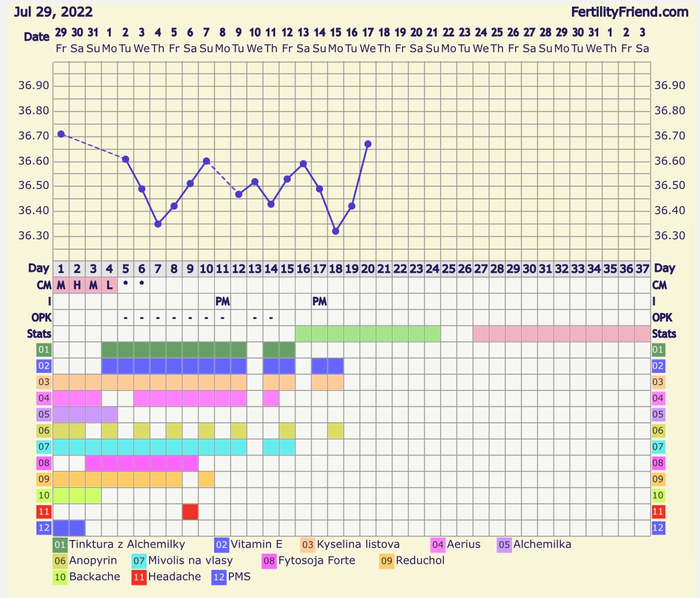Click the blue 12 row label on right
The image size is (700, 598).
[658, 528]
